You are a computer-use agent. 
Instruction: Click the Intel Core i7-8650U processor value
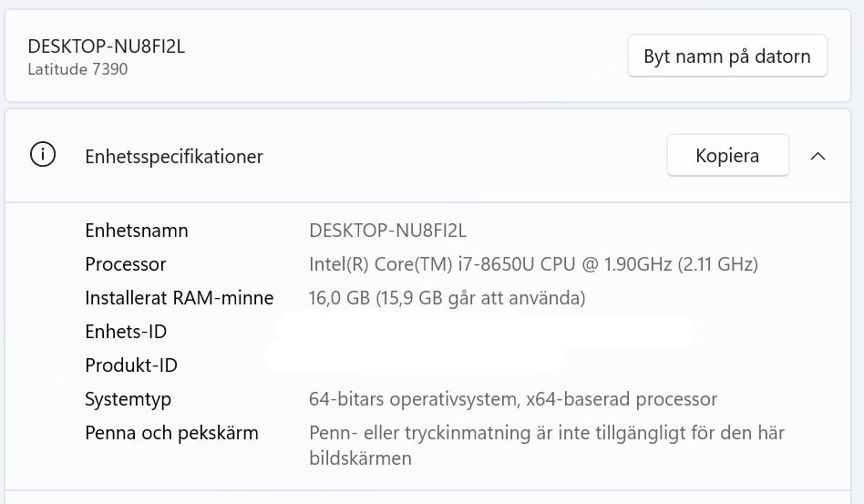[x=533, y=264]
